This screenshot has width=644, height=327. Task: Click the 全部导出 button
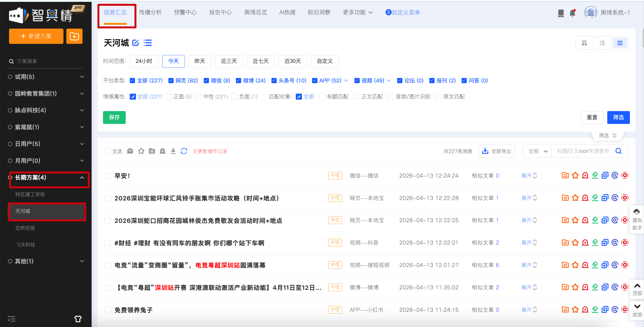(496, 151)
